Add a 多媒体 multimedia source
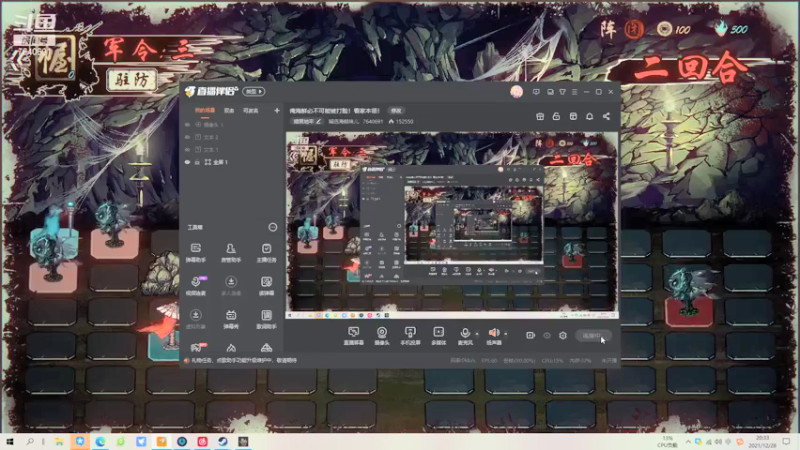The height and width of the screenshot is (450, 800). click(438, 336)
